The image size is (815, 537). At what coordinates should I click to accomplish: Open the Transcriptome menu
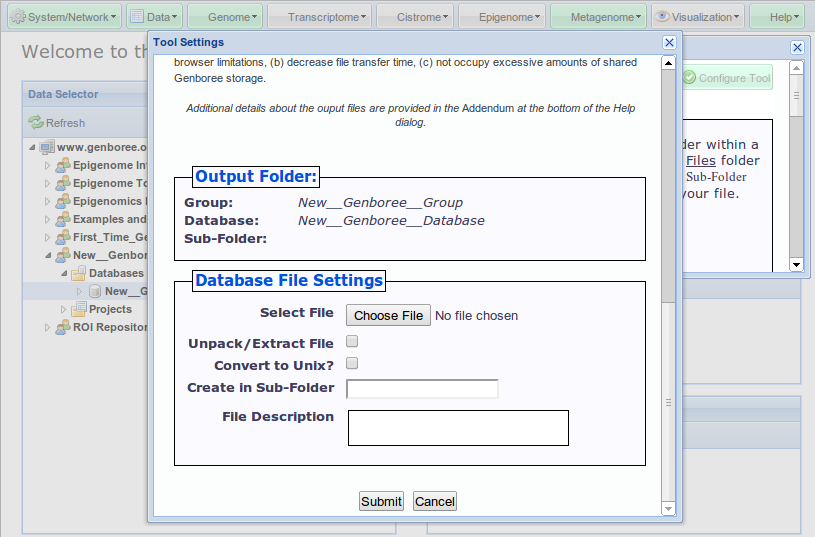[x=318, y=17]
